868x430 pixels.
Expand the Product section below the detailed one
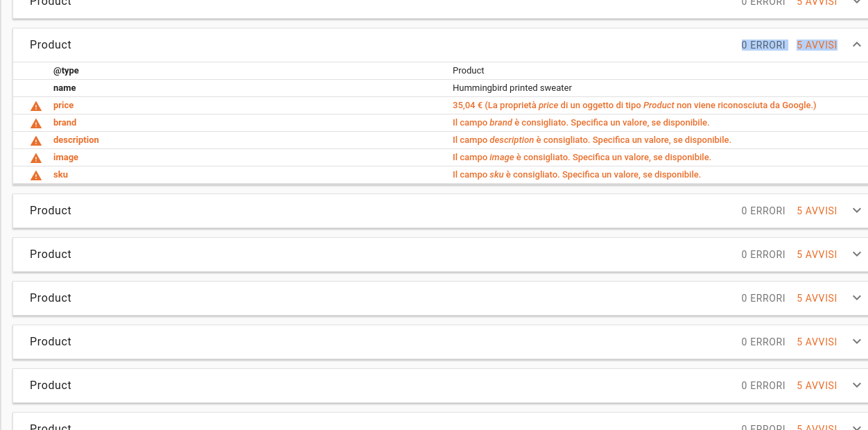[856, 209]
